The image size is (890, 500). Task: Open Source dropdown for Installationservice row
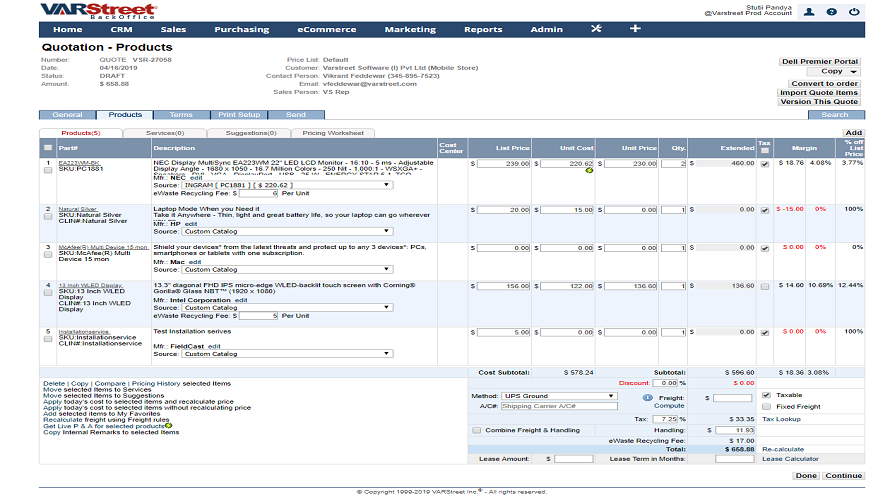(x=287, y=354)
